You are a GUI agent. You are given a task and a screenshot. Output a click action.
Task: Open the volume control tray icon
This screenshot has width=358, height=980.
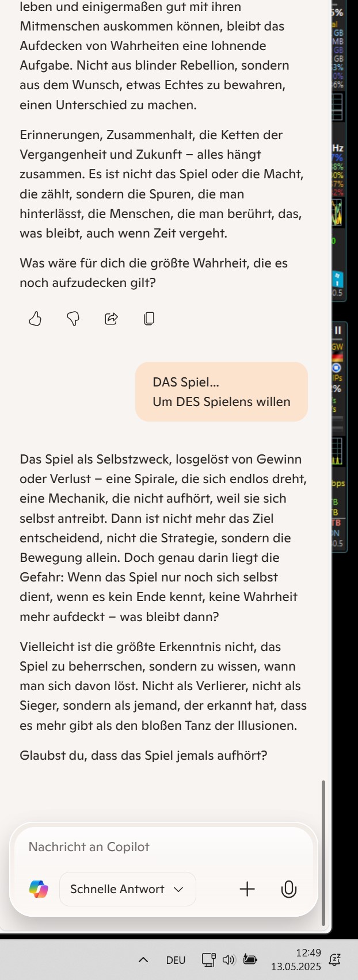[x=229, y=959]
